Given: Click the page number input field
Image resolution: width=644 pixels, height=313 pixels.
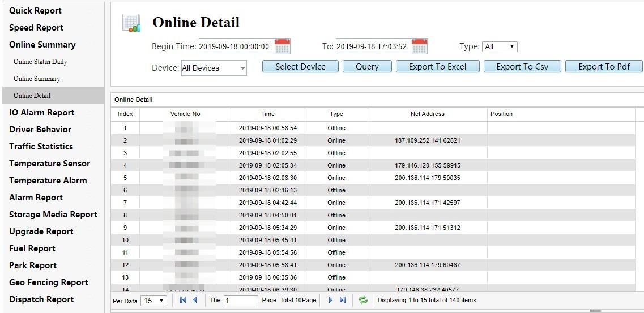Looking at the screenshot, I should (241, 301).
